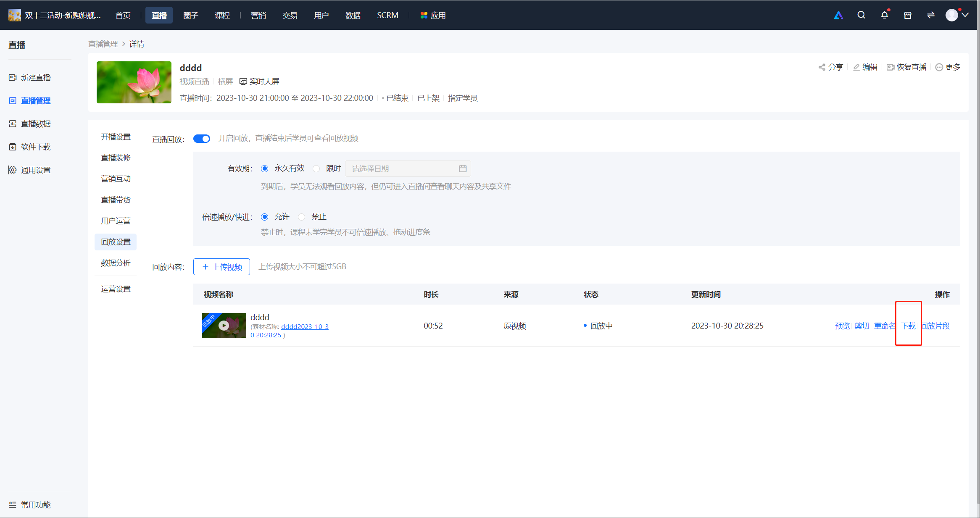The width and height of the screenshot is (980, 518).
Task: Click the 00:52 duration cell
Action: point(433,326)
